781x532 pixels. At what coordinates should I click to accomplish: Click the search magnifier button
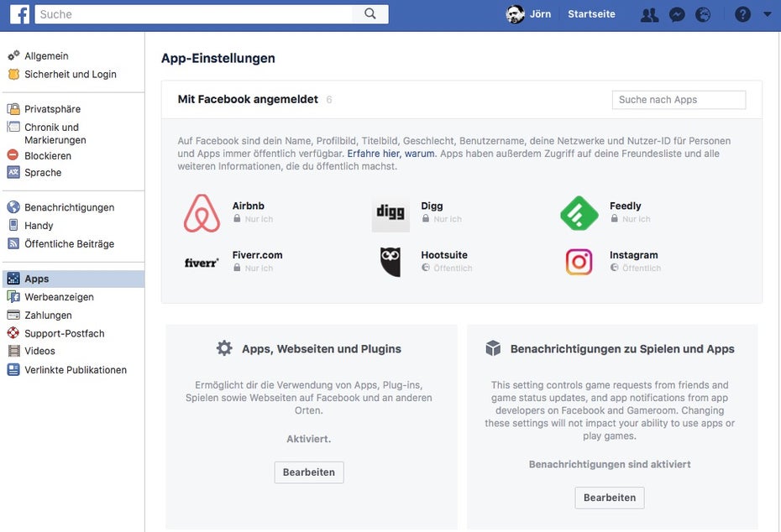point(370,14)
